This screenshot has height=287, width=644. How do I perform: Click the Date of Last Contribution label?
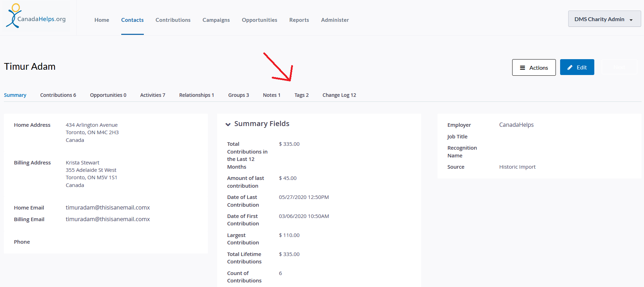pos(243,201)
